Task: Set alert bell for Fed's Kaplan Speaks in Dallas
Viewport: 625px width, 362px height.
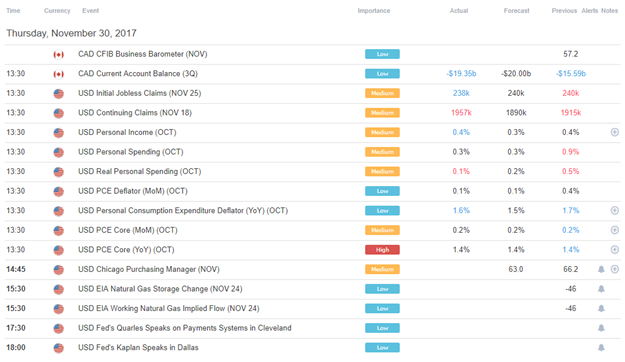Action: tap(601, 348)
